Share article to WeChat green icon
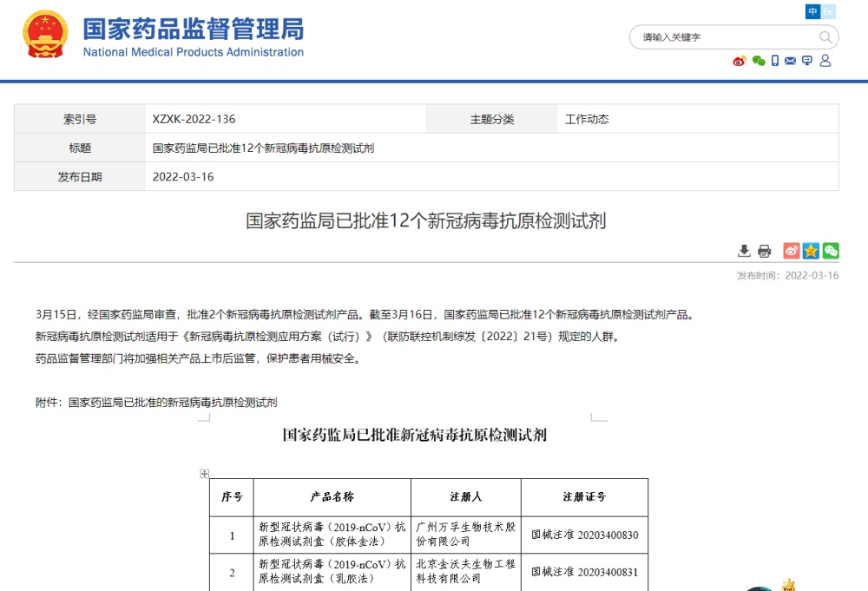This screenshot has width=868, height=591. pos(831,251)
